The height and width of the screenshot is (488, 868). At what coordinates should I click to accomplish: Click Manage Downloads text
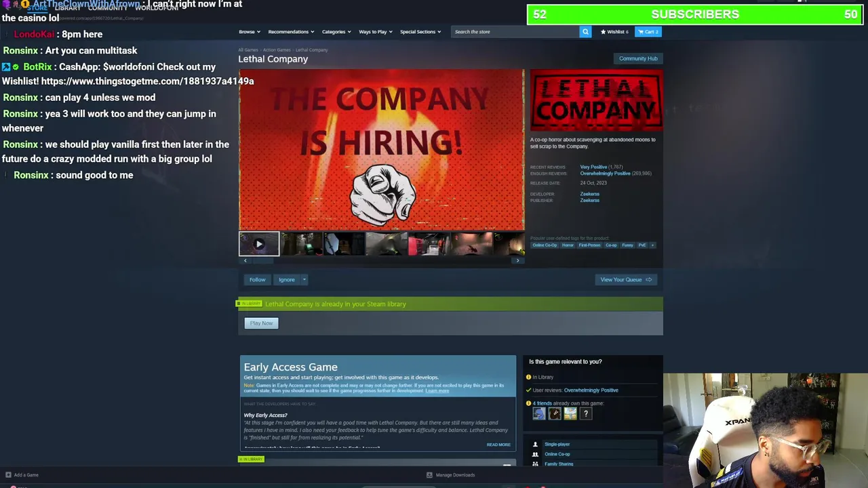click(455, 475)
